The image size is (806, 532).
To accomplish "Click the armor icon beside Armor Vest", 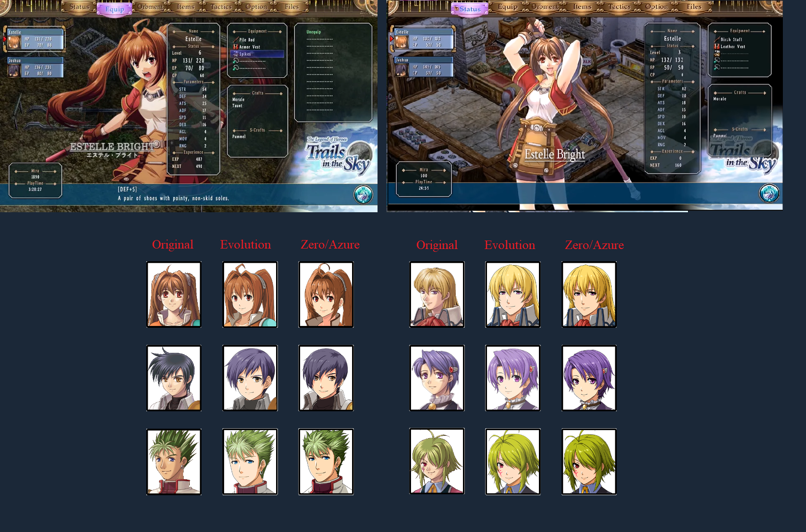I will [x=235, y=47].
